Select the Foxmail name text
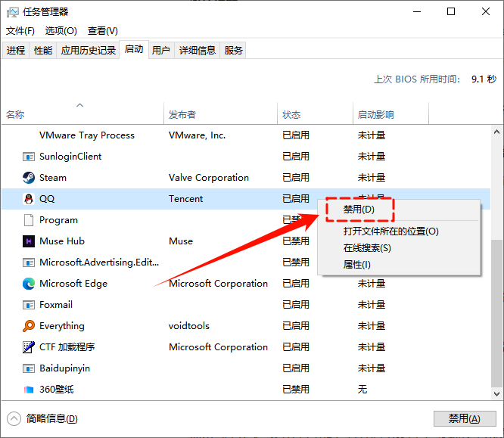The width and height of the screenshot is (504, 438). point(56,305)
